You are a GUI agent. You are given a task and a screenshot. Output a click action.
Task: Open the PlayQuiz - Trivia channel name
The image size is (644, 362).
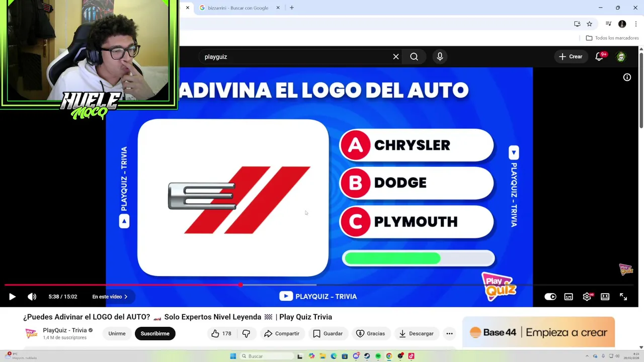65,330
